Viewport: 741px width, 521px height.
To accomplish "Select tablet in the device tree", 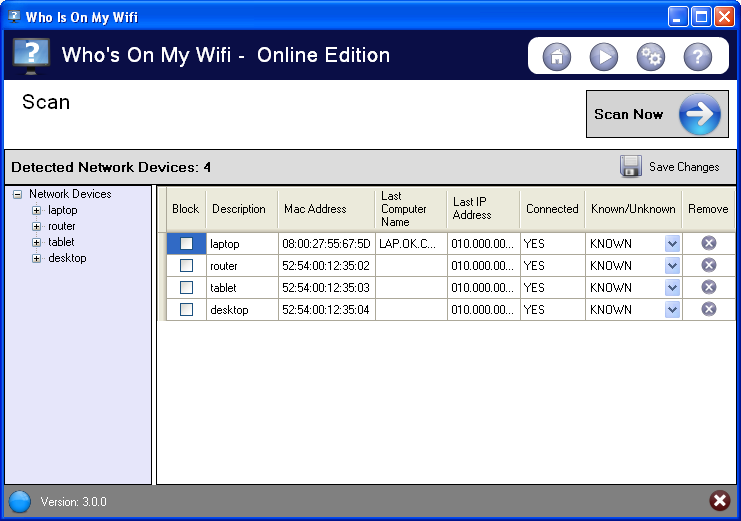I will pyautogui.click(x=61, y=242).
